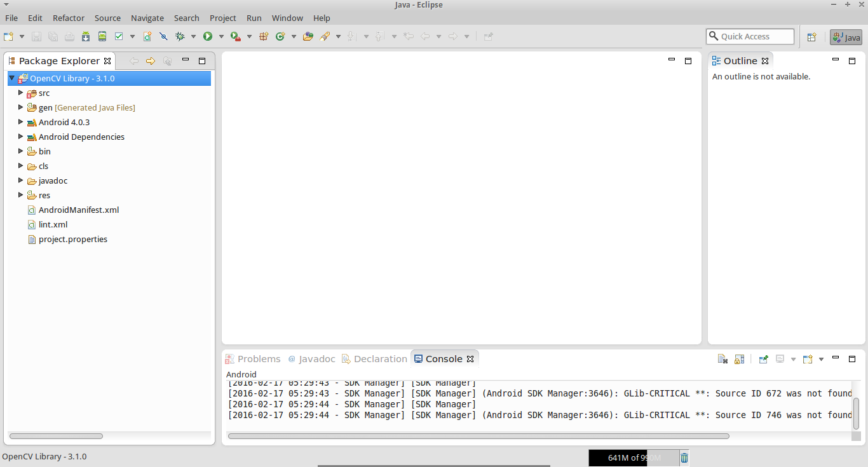Switch to the Problems tab
Screen dimensions: 868x467
tap(252, 359)
